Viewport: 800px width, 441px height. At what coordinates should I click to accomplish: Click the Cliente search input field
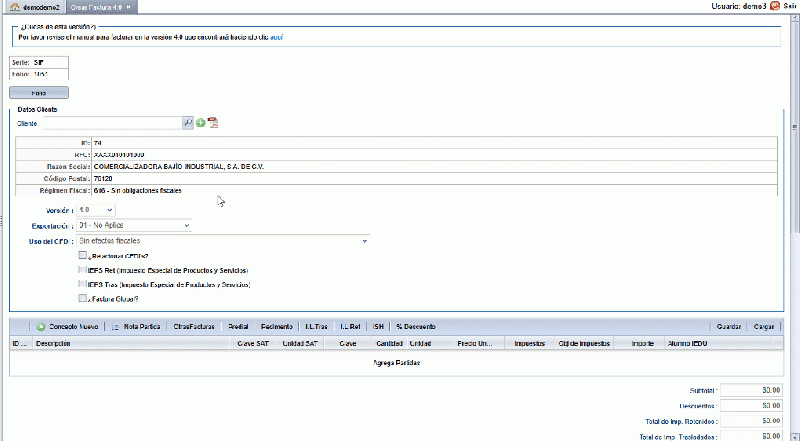pyautogui.click(x=112, y=123)
